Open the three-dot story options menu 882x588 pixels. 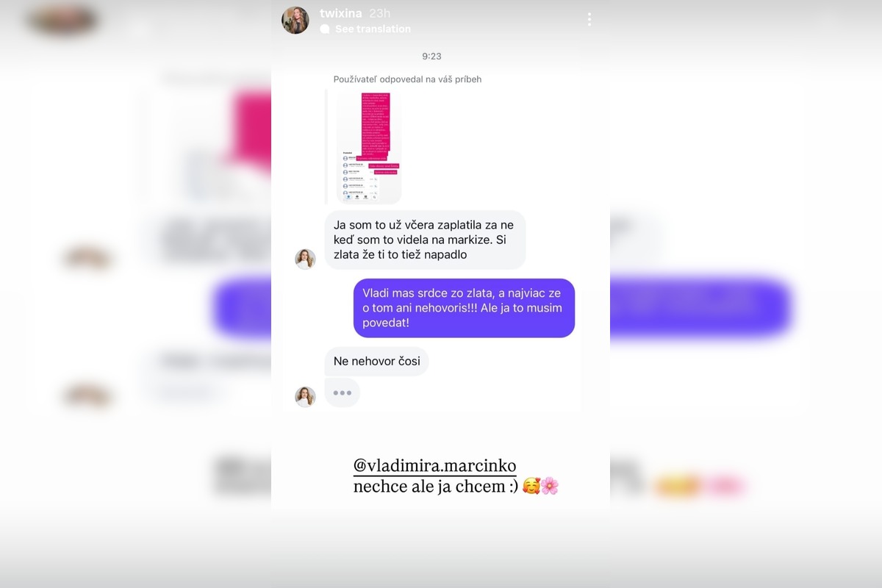click(589, 20)
